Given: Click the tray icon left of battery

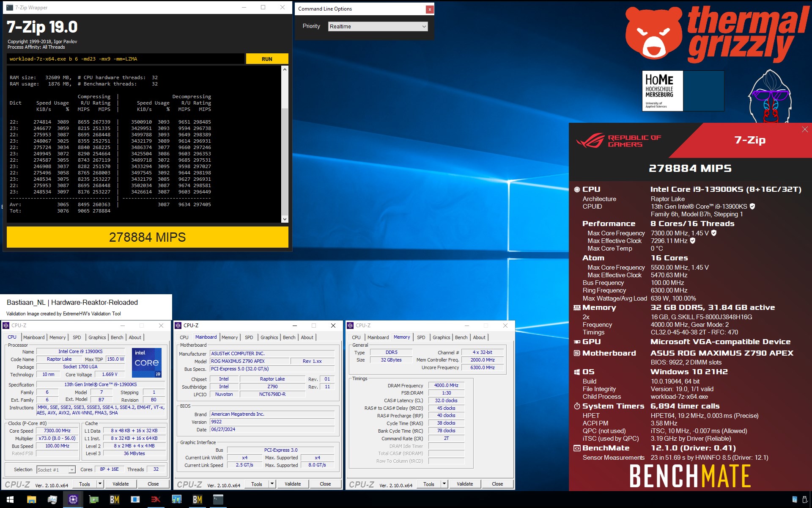Looking at the screenshot, I should tap(794, 500).
